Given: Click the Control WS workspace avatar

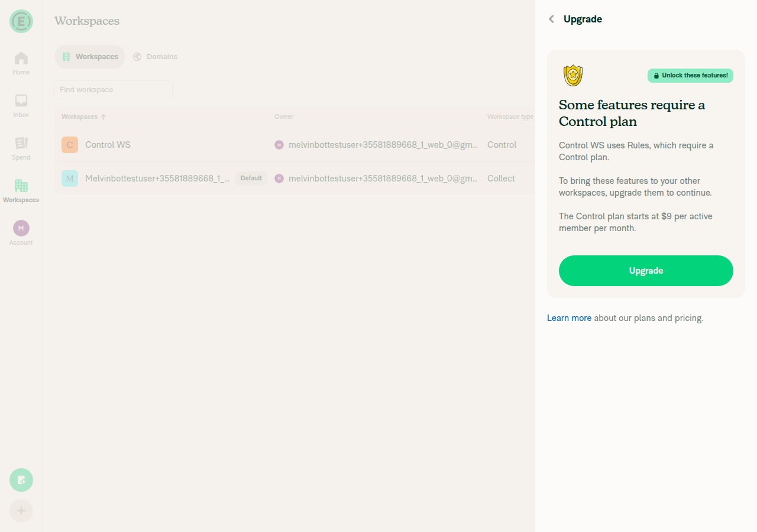Looking at the screenshot, I should point(70,145).
